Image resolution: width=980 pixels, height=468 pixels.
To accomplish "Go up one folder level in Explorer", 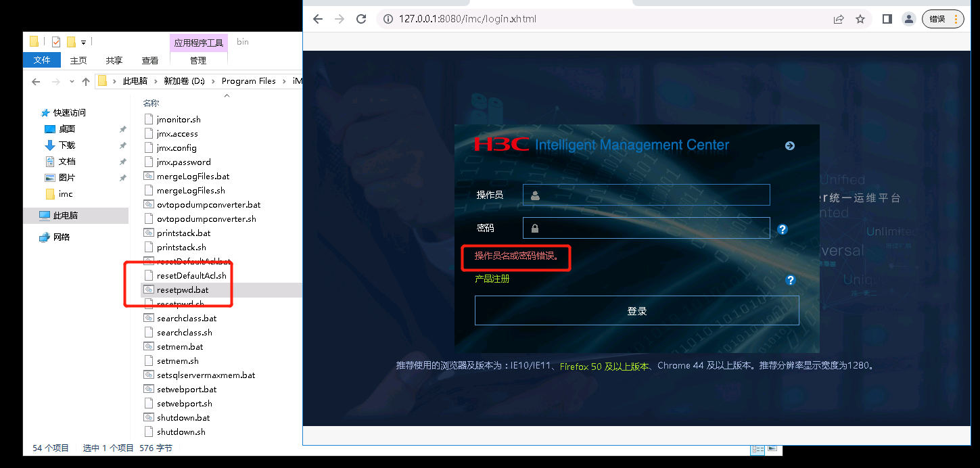I will point(86,81).
